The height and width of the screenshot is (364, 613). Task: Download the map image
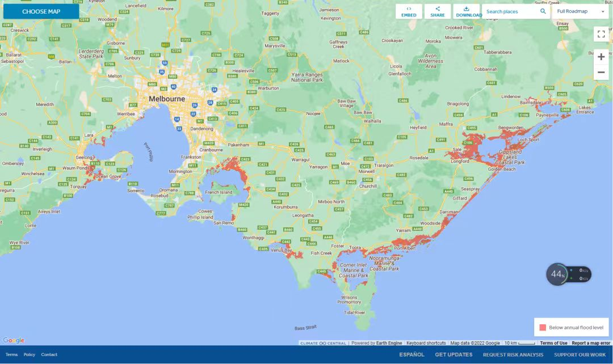(467, 12)
